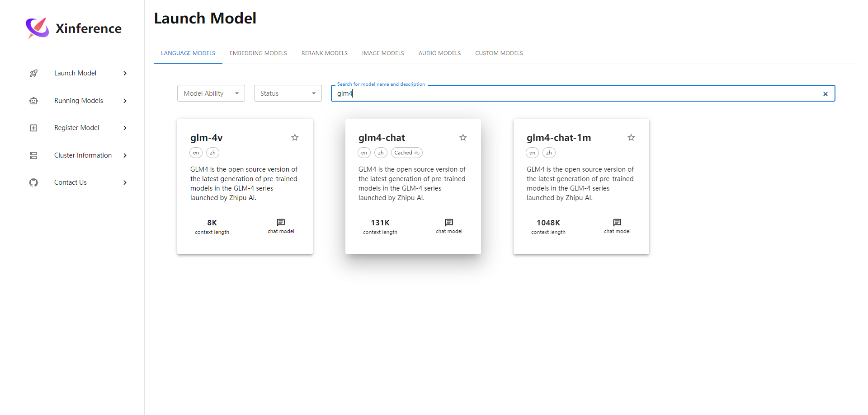
Task: Expand the Launch Model sidebar chevron
Action: 125,73
